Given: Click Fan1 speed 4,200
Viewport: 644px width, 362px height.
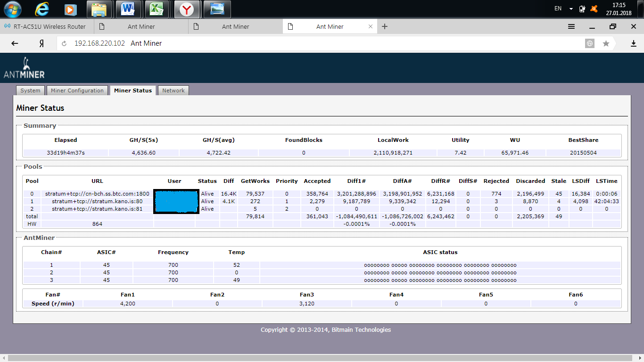Looking at the screenshot, I should [128, 304].
